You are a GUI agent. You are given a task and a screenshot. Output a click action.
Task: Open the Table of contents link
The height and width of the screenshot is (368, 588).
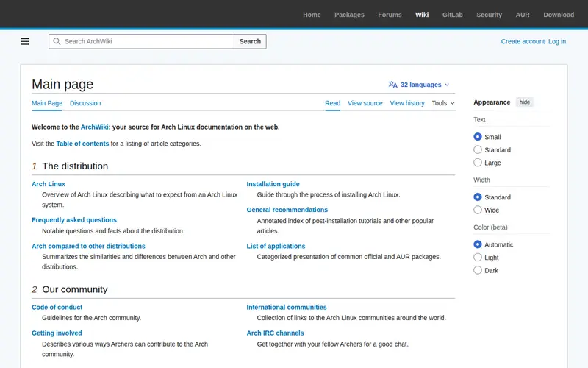82,144
